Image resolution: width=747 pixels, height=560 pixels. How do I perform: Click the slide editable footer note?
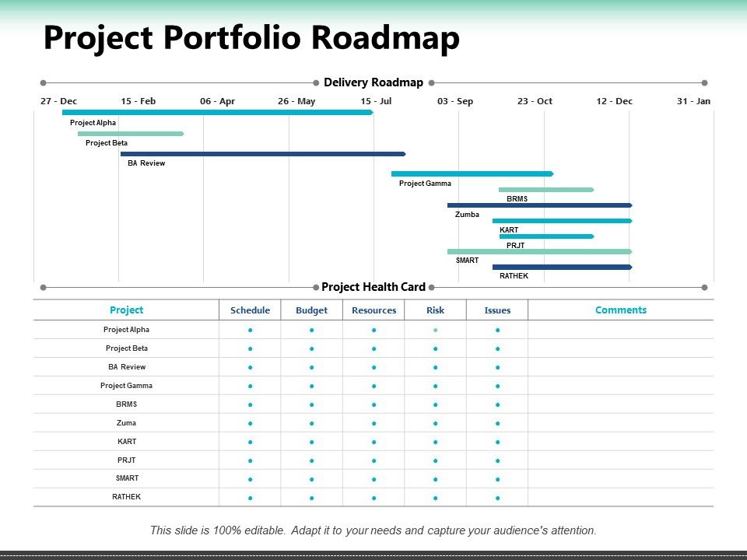click(373, 530)
